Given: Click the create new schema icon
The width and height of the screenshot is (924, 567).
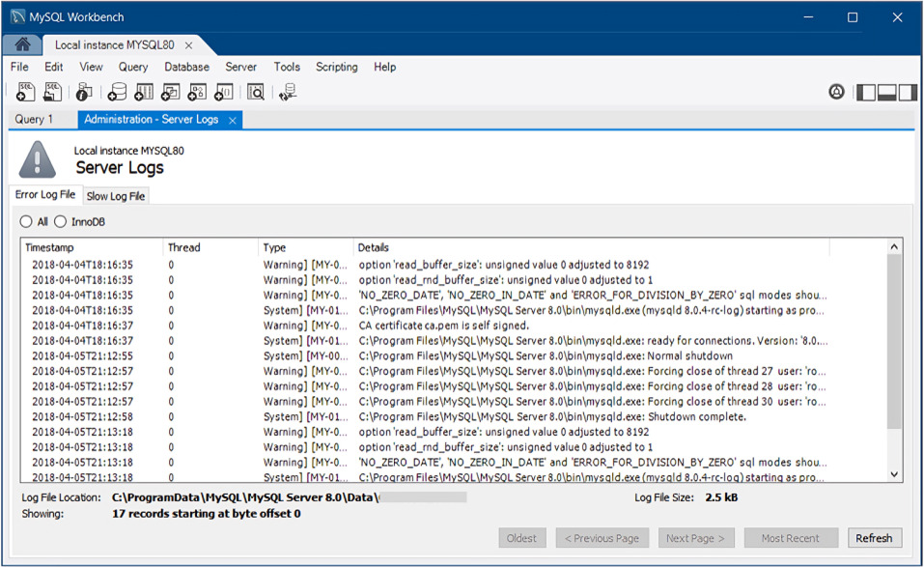Looking at the screenshot, I should pyautogui.click(x=117, y=92).
